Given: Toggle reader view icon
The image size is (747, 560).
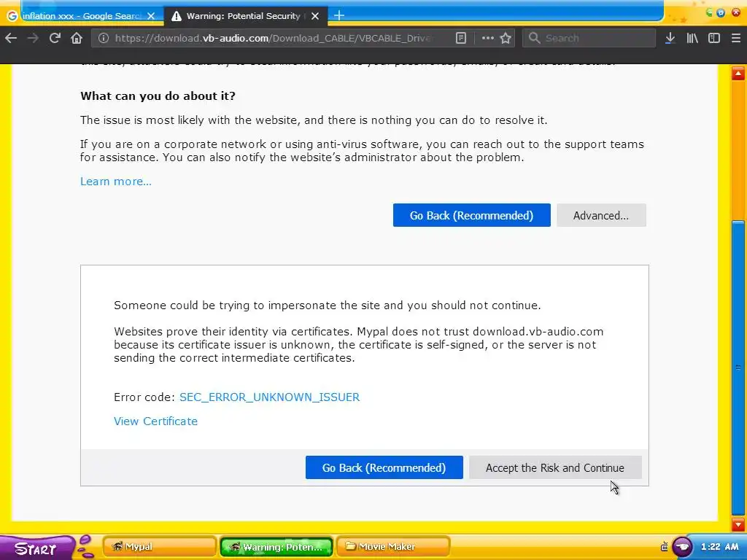Looking at the screenshot, I should (x=461, y=38).
